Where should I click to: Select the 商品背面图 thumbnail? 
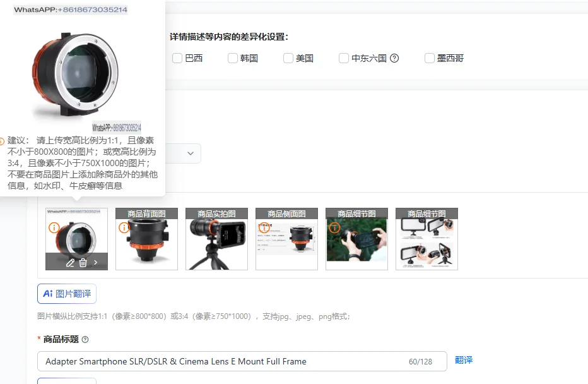tap(146, 239)
